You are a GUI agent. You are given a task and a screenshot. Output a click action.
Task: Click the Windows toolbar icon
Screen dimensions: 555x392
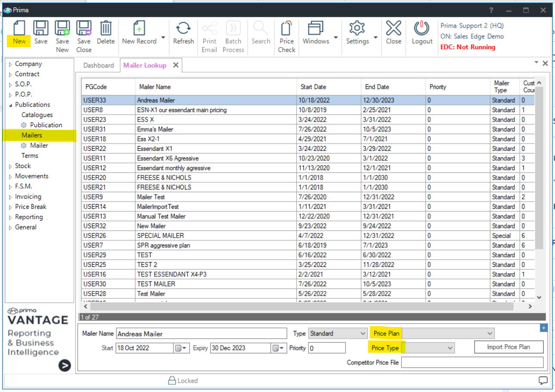[316, 28]
